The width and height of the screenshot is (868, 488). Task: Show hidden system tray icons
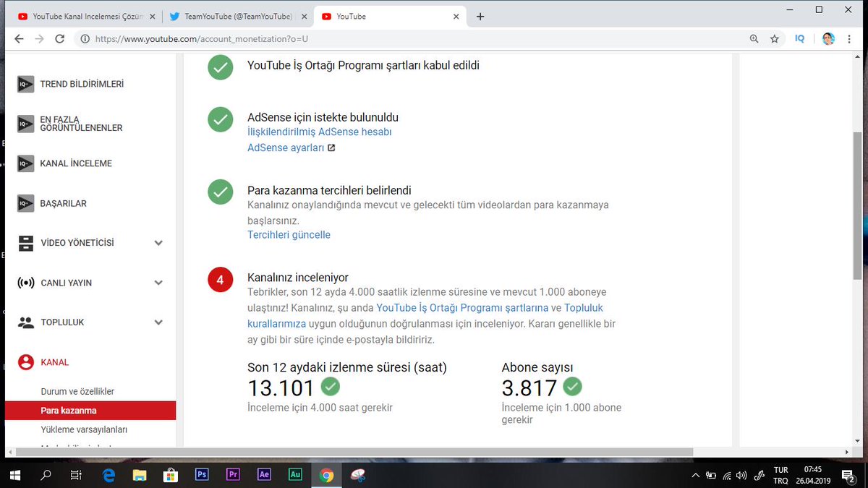696,475
